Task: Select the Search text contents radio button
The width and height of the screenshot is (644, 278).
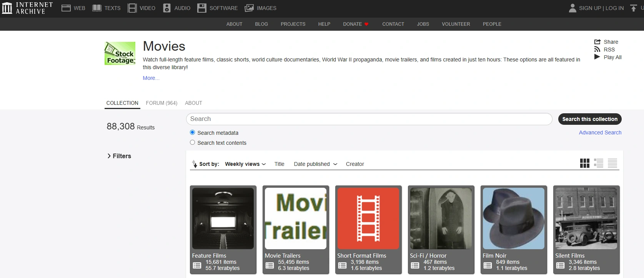Action: [x=193, y=142]
